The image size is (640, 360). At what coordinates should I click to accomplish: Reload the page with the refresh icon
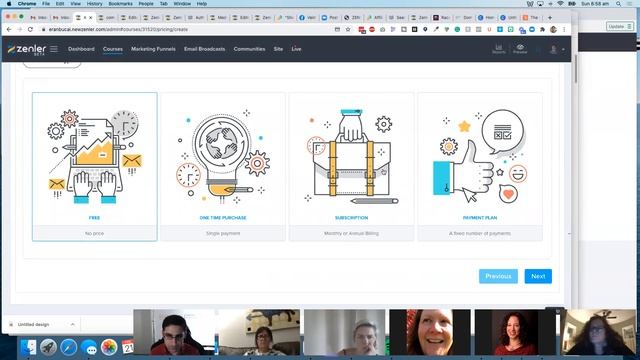click(x=30, y=29)
